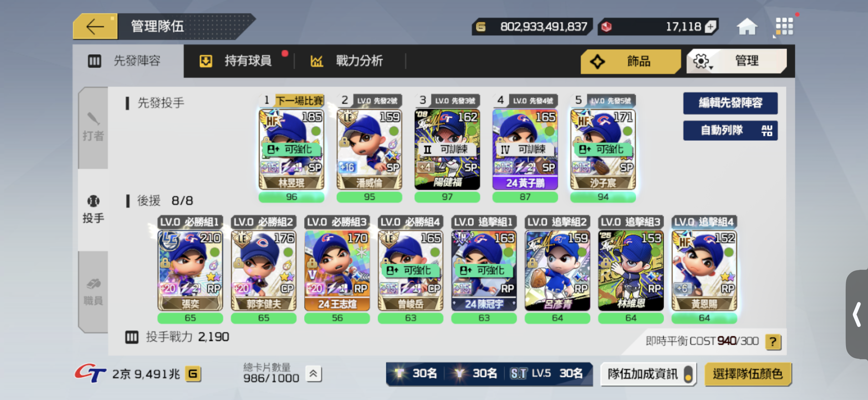Click the COST help question mark

773,341
